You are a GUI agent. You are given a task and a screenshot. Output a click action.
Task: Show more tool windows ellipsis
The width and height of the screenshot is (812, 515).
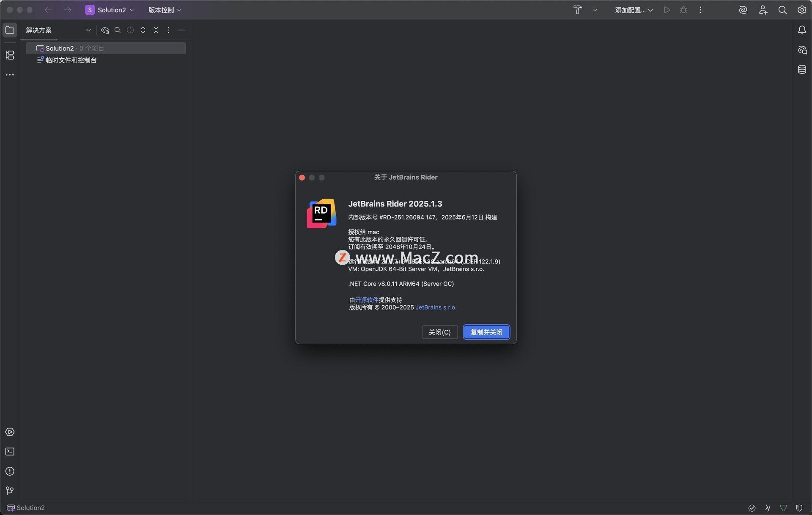point(10,75)
